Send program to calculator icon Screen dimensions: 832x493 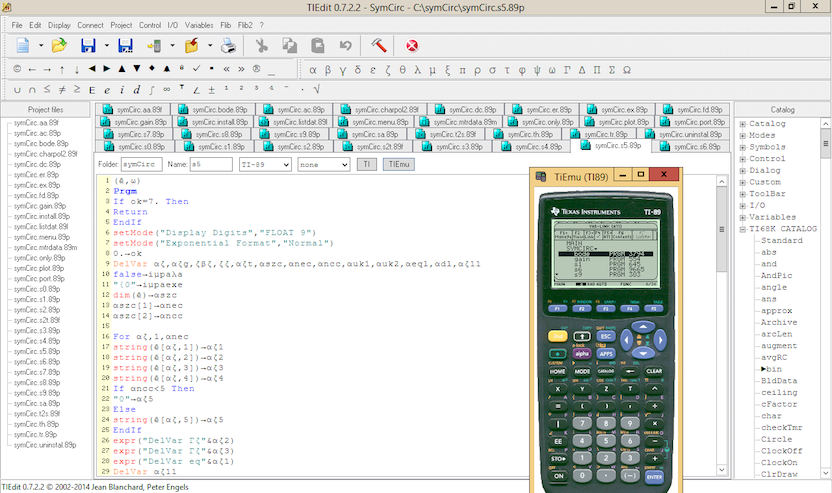[x=154, y=46]
